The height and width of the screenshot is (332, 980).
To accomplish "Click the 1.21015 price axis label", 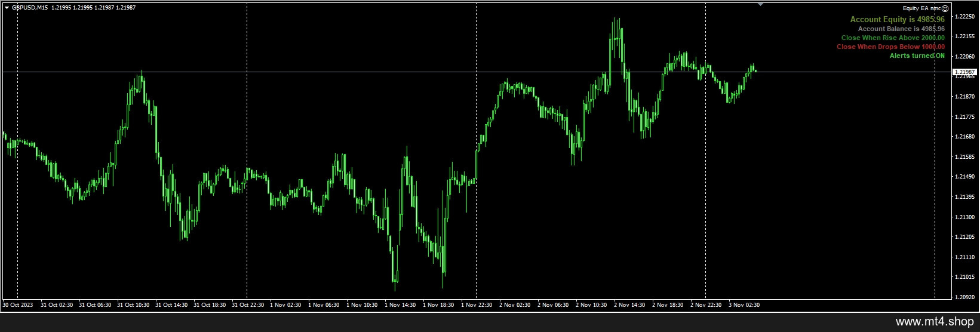I will point(965,277).
